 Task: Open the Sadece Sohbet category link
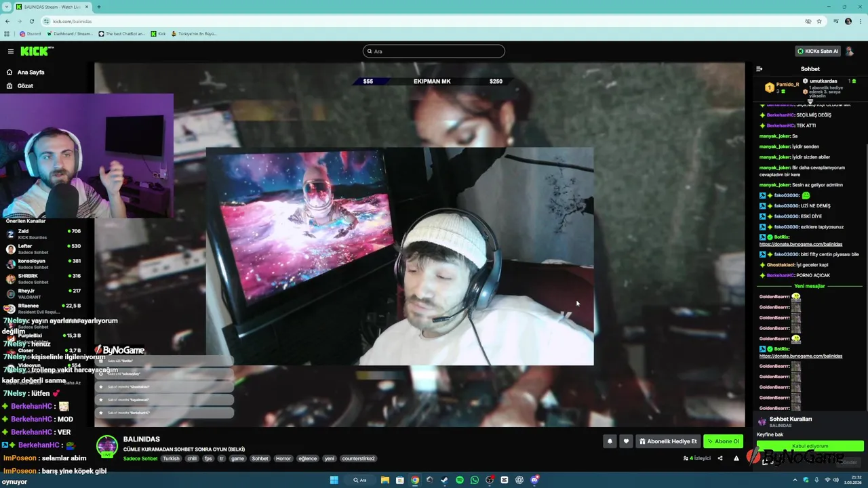click(140, 458)
